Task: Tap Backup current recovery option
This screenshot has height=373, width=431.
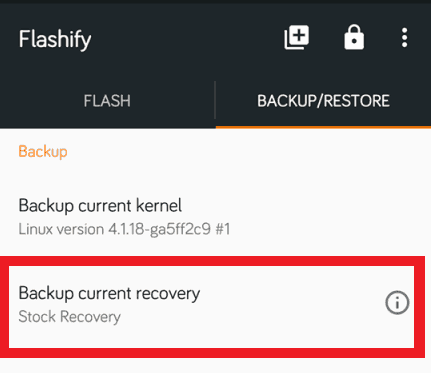Action: point(211,305)
